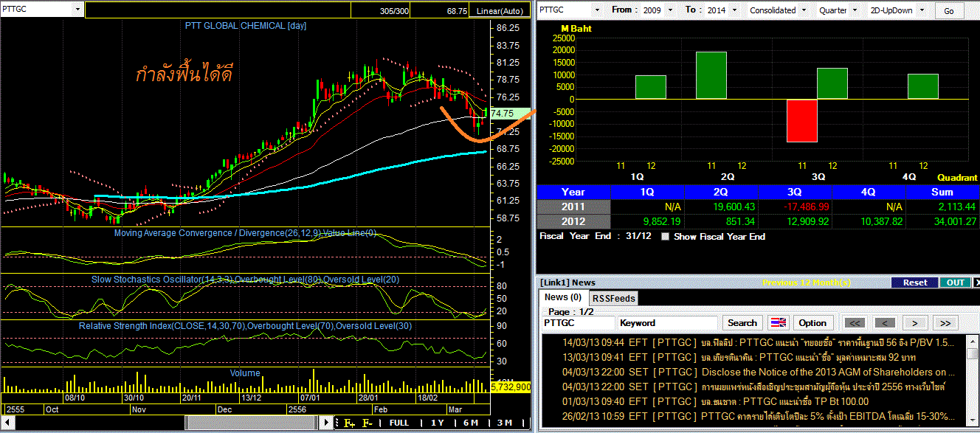The width and height of the screenshot is (980, 433).
Task: Click the PTT GLOBAL CHEMICAL [day] chart title
Action: [x=246, y=26]
